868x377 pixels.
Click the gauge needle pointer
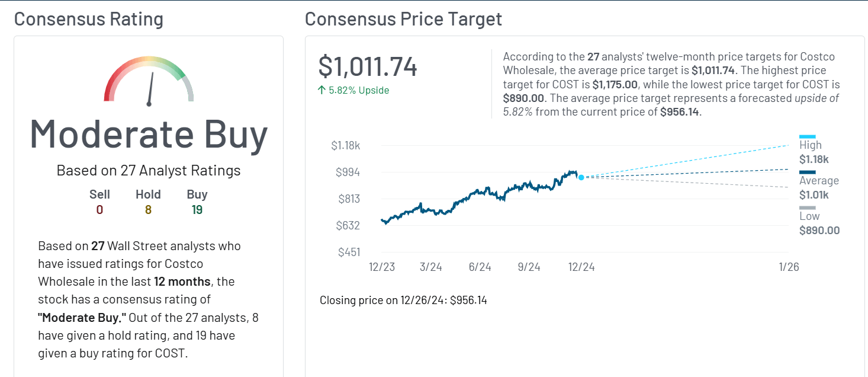point(150,89)
